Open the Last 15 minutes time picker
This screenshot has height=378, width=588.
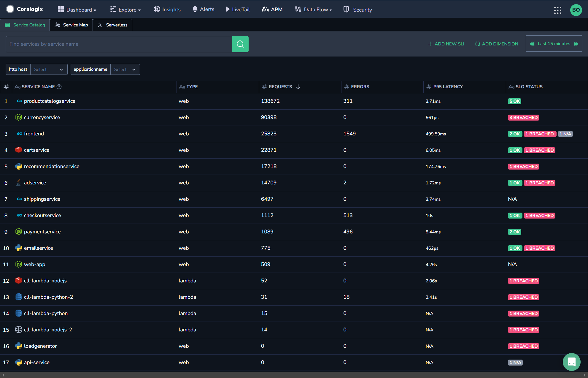click(554, 44)
